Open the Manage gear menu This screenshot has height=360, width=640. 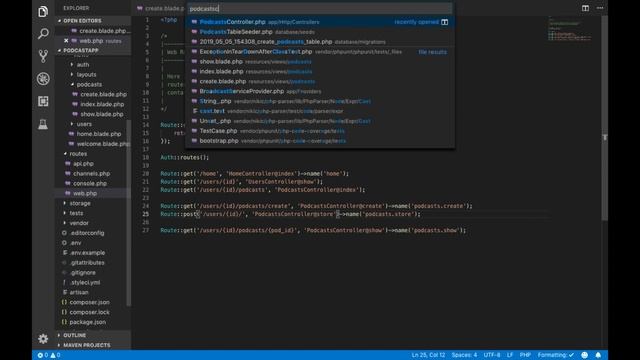click(43, 338)
